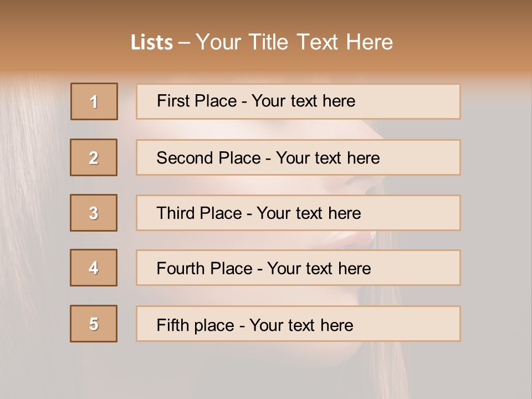Click the bold word Lists in title
Image resolution: width=532 pixels, height=399 pixels.
pos(152,43)
